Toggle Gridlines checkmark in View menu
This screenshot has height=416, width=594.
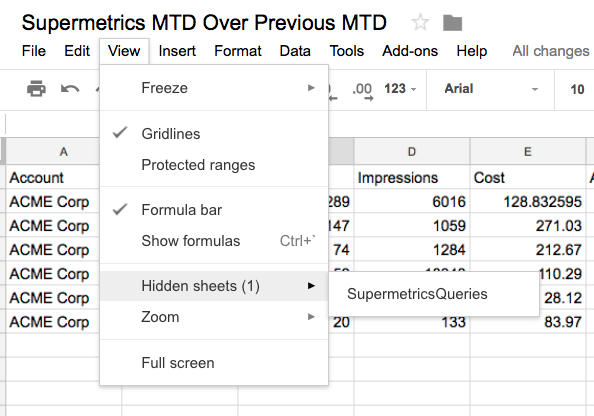[x=214, y=134]
